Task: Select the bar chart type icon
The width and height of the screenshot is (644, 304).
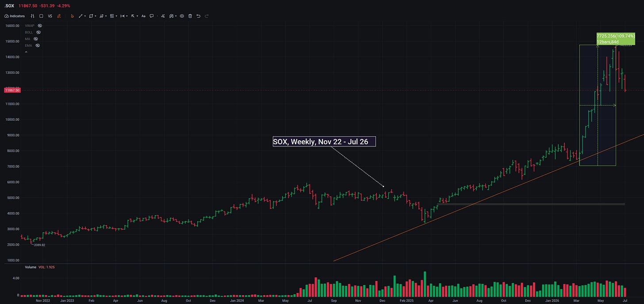Action: pos(32,16)
